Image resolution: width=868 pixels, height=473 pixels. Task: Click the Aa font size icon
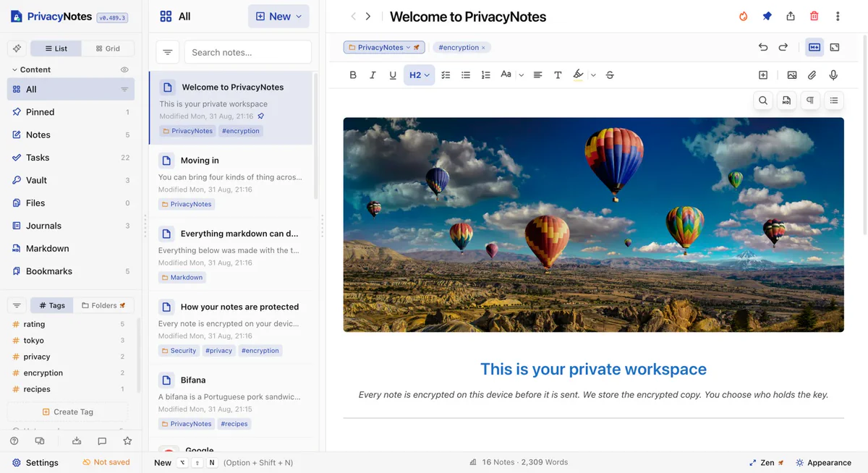(506, 74)
